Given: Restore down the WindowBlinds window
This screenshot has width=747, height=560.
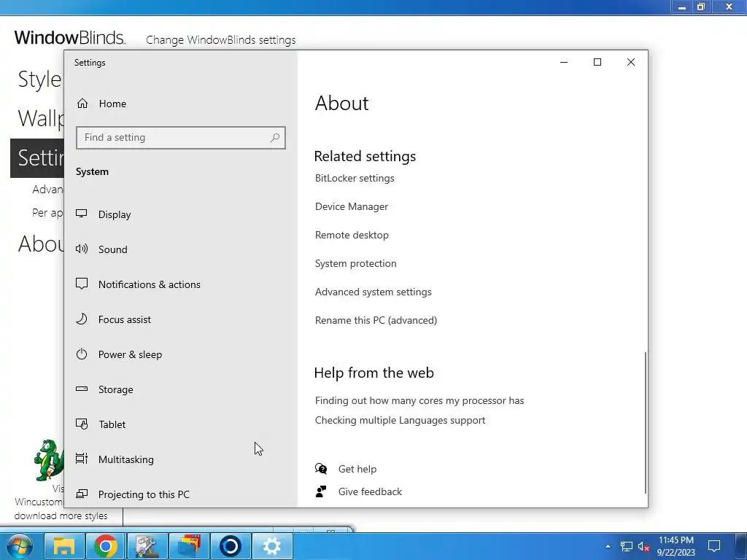Looking at the screenshot, I should pyautogui.click(x=701, y=7).
